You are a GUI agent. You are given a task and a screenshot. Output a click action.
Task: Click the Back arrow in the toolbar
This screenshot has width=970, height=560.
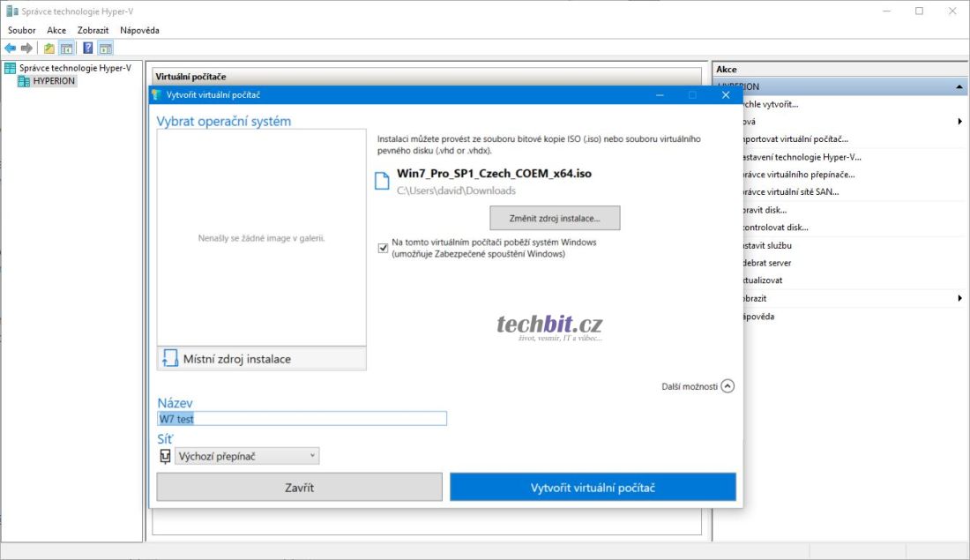(10, 48)
